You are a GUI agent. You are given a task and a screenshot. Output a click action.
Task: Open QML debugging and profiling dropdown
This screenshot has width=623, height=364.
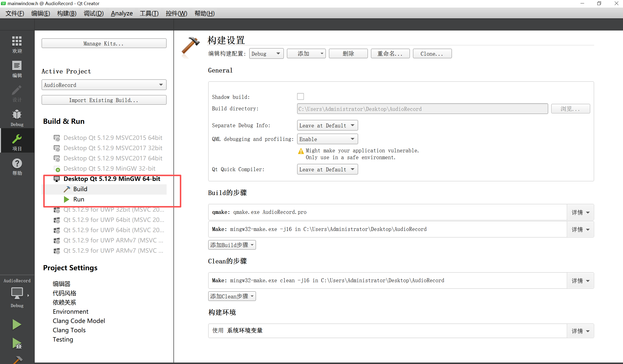(x=327, y=139)
